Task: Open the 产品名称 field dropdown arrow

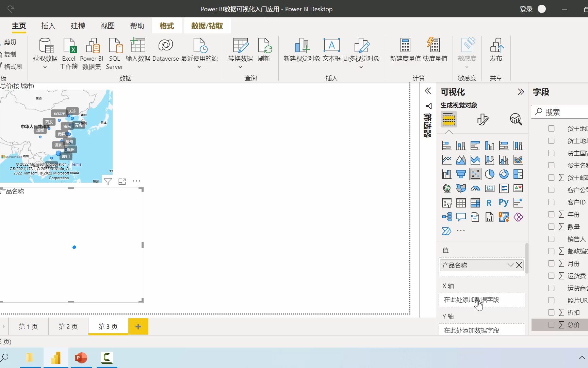Action: (510, 265)
